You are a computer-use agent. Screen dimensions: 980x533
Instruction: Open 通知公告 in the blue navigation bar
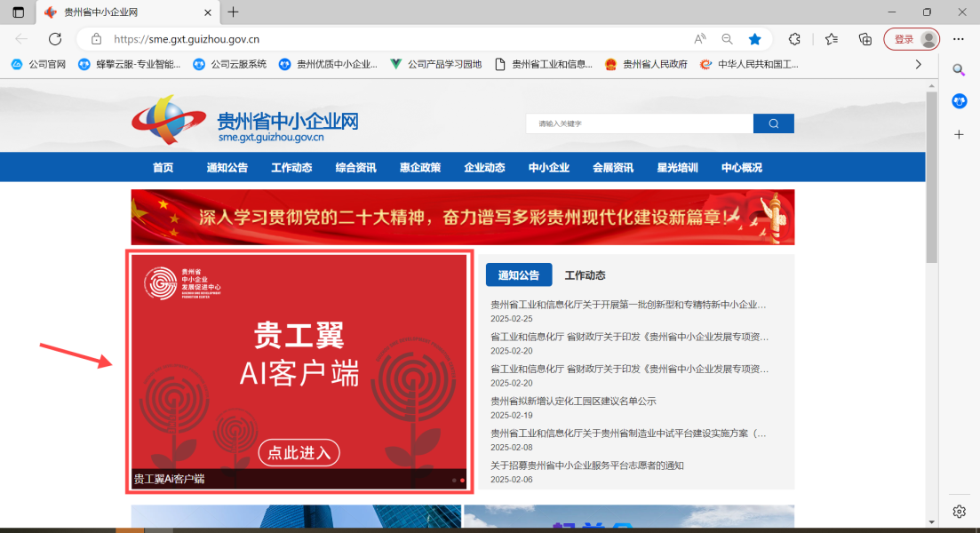pyautogui.click(x=227, y=168)
